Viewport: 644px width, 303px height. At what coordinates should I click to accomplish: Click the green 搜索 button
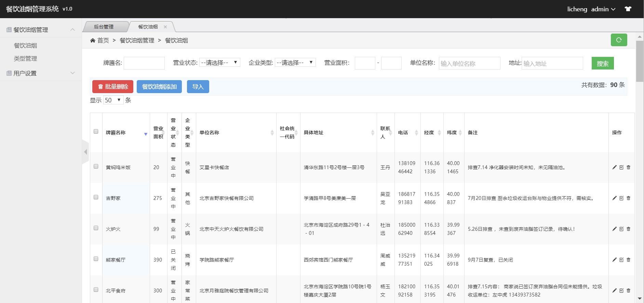coord(602,63)
